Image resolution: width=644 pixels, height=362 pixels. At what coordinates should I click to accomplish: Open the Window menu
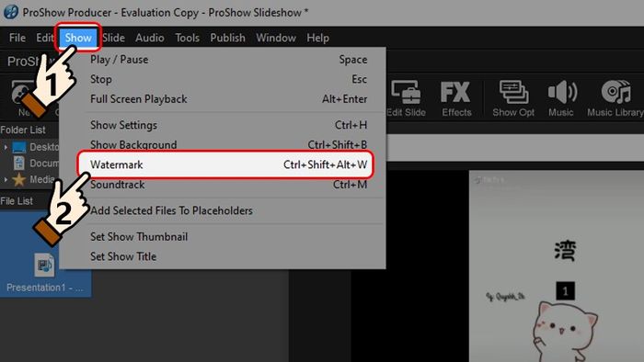click(276, 38)
